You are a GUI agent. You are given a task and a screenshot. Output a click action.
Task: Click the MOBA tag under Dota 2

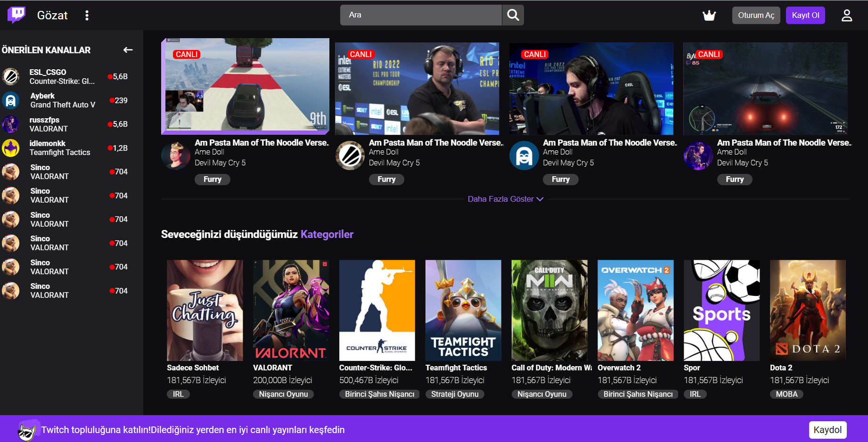[786, 394]
